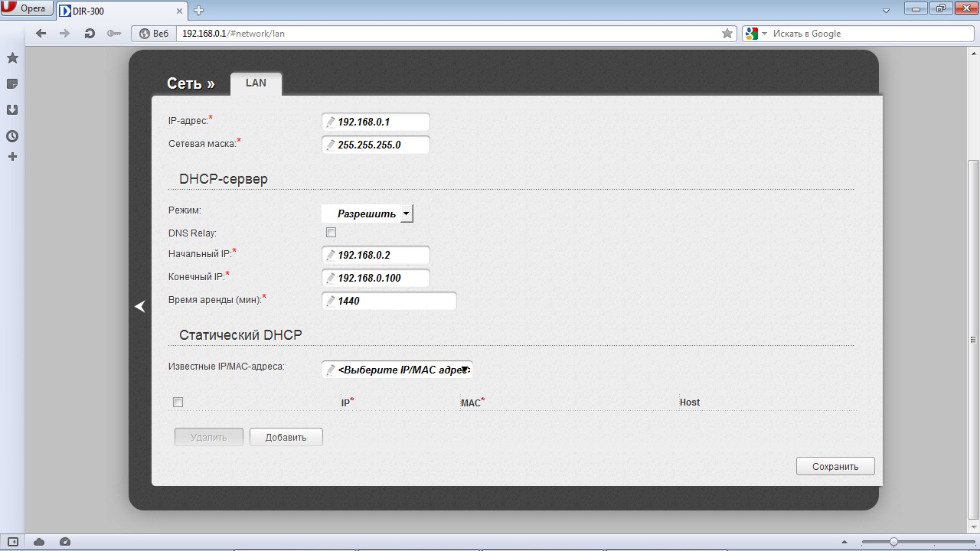The height and width of the screenshot is (551, 980).
Task: Click the IP-адрес label
Action: (188, 121)
